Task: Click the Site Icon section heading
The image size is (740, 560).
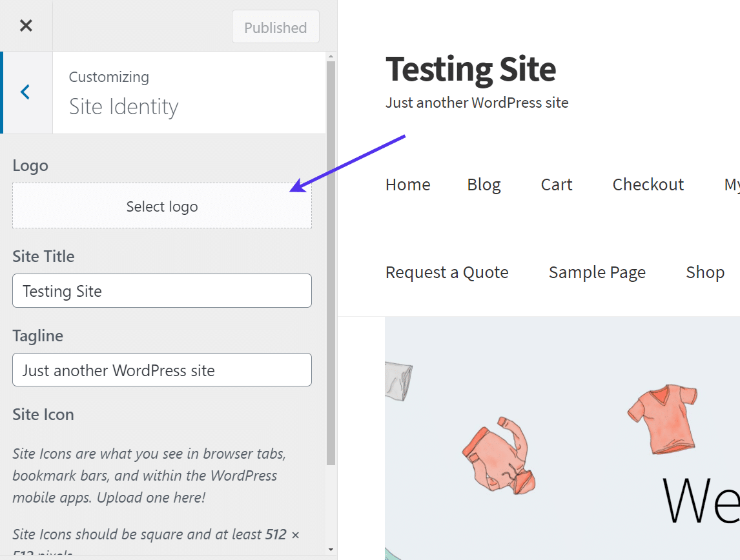Action: (43, 414)
